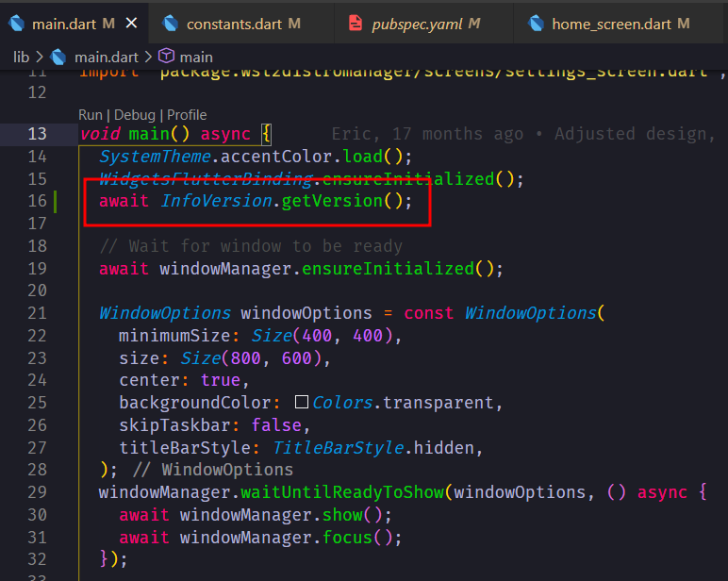Click 'skipTaskbar' parameter on line 26
The width and height of the screenshot is (728, 581).
click(x=174, y=425)
